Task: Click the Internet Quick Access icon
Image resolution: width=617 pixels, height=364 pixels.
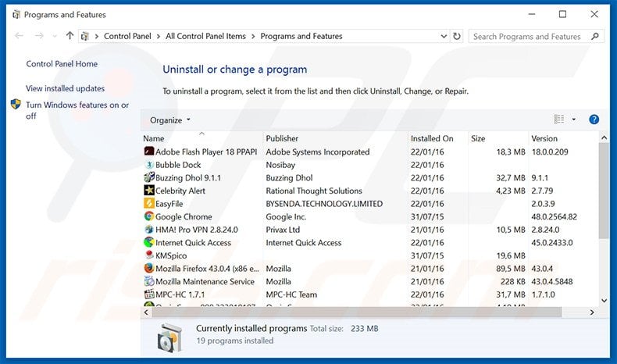Action: pos(149,242)
